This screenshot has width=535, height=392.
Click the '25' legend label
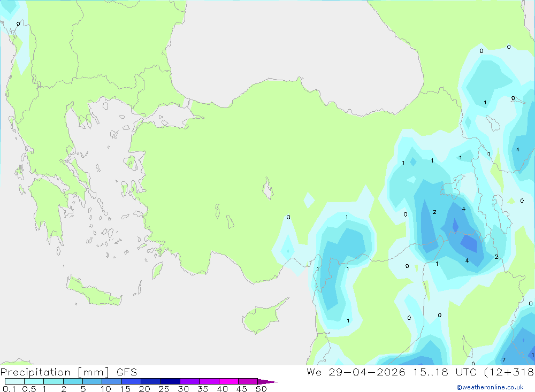coord(164,389)
